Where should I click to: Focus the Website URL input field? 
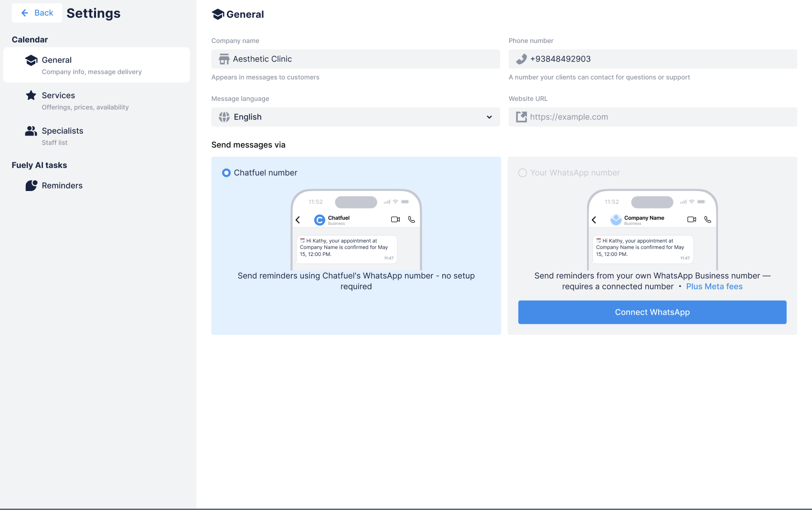pos(659,117)
